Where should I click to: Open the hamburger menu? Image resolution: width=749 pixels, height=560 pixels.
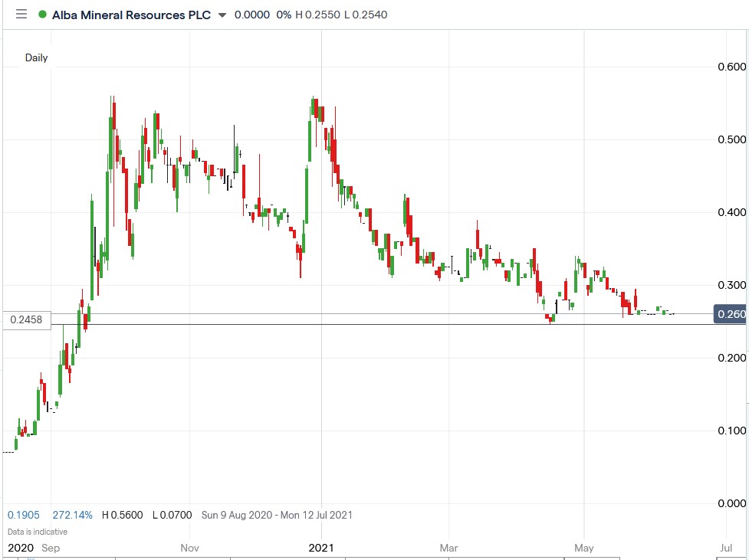(x=21, y=14)
